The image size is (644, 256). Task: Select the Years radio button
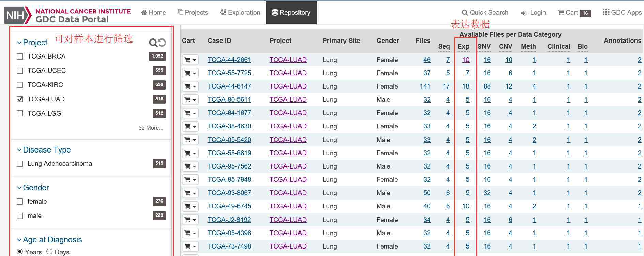tap(20, 252)
